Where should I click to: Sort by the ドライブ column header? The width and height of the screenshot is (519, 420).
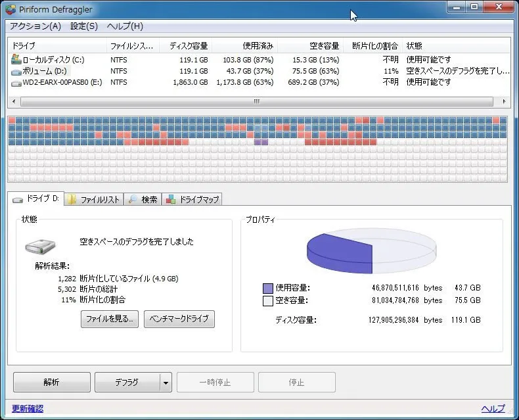coord(57,46)
